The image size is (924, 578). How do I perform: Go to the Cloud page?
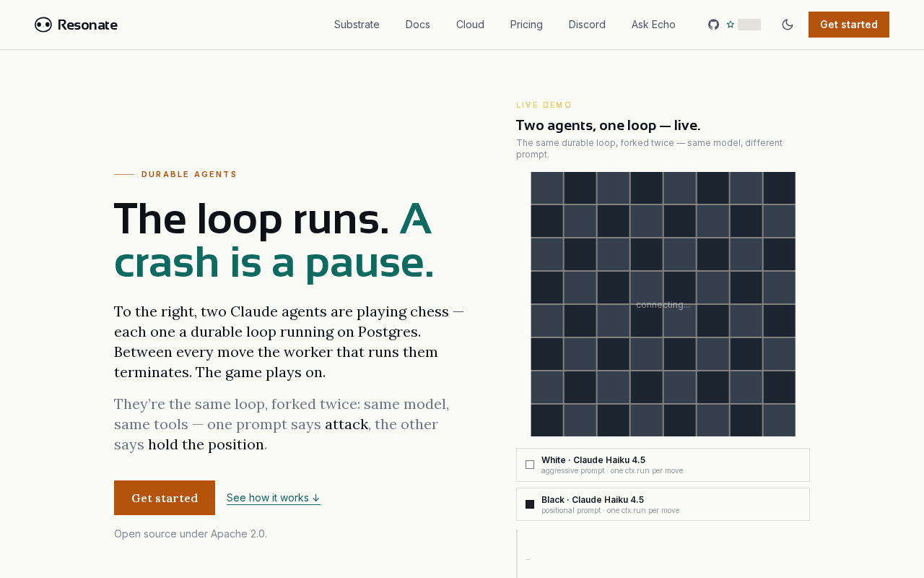(x=470, y=25)
